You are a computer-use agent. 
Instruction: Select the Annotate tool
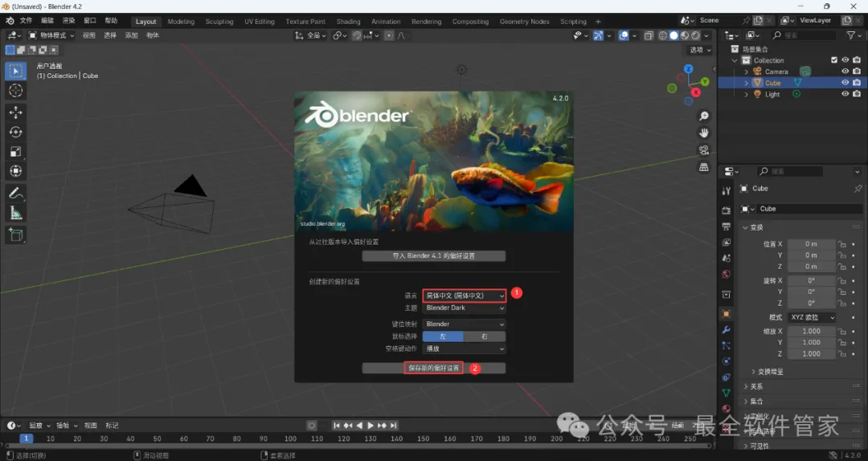click(15, 193)
